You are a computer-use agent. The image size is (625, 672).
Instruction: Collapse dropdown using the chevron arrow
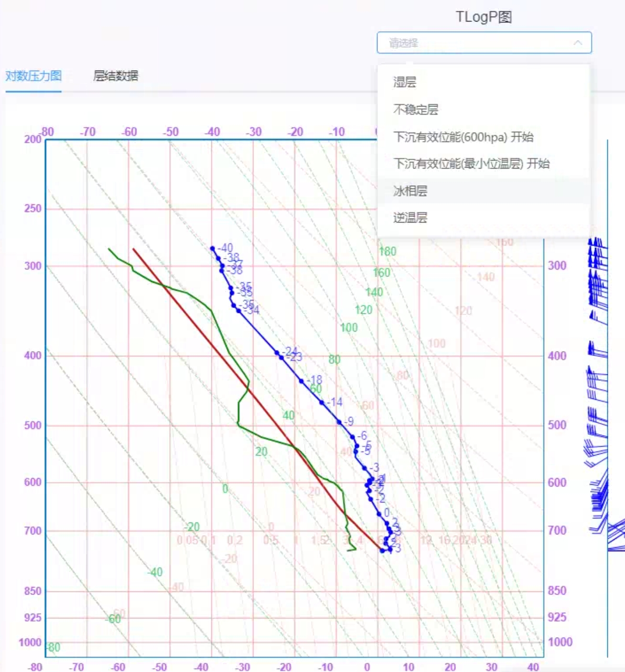[x=578, y=43]
